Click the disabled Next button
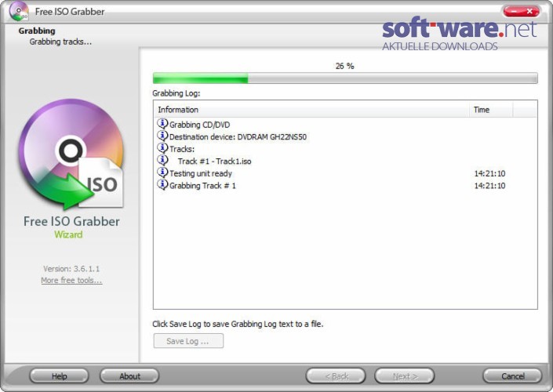Screen dimensions: 553x392 point(405,376)
